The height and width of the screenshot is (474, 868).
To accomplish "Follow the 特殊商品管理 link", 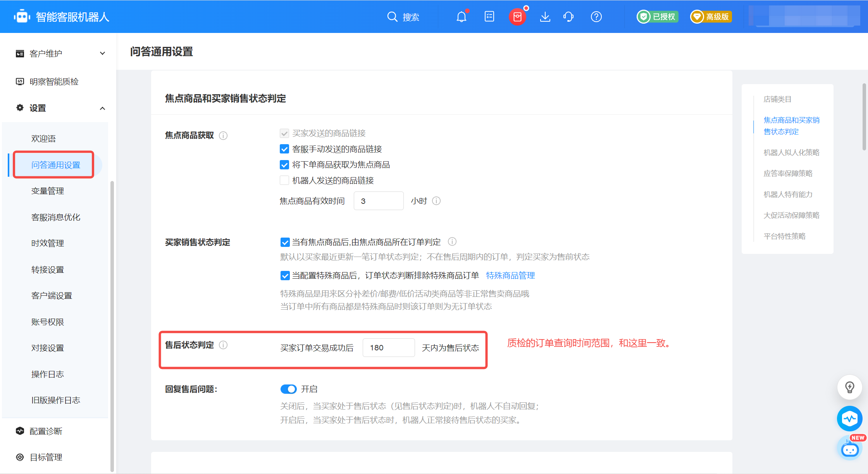I will tap(510, 276).
